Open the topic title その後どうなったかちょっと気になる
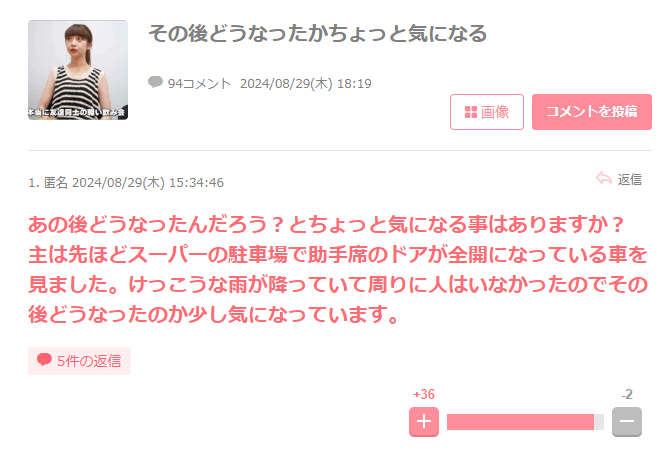This screenshot has height=451, width=658. pos(318,34)
